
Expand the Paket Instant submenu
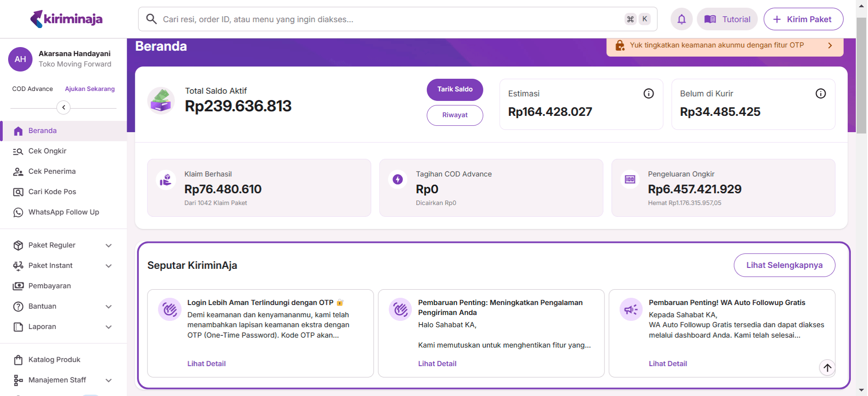(108, 266)
